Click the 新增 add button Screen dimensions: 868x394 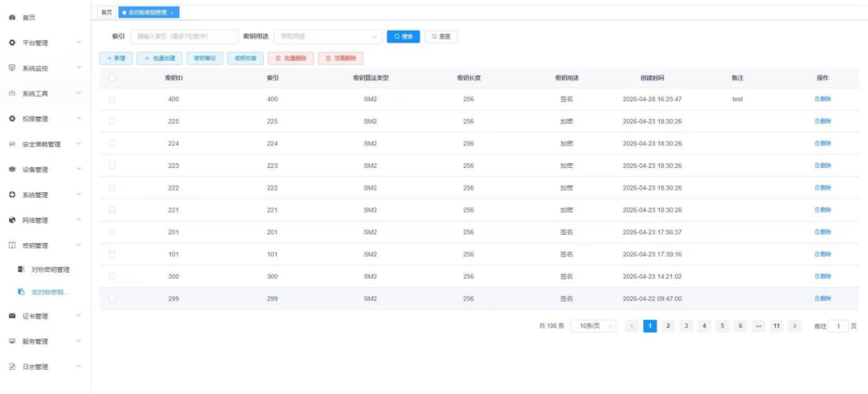pos(116,58)
